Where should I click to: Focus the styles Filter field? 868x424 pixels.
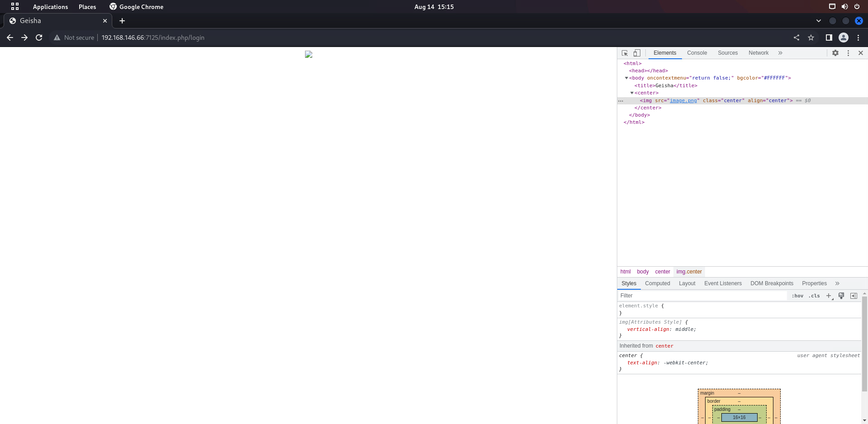[x=702, y=296]
